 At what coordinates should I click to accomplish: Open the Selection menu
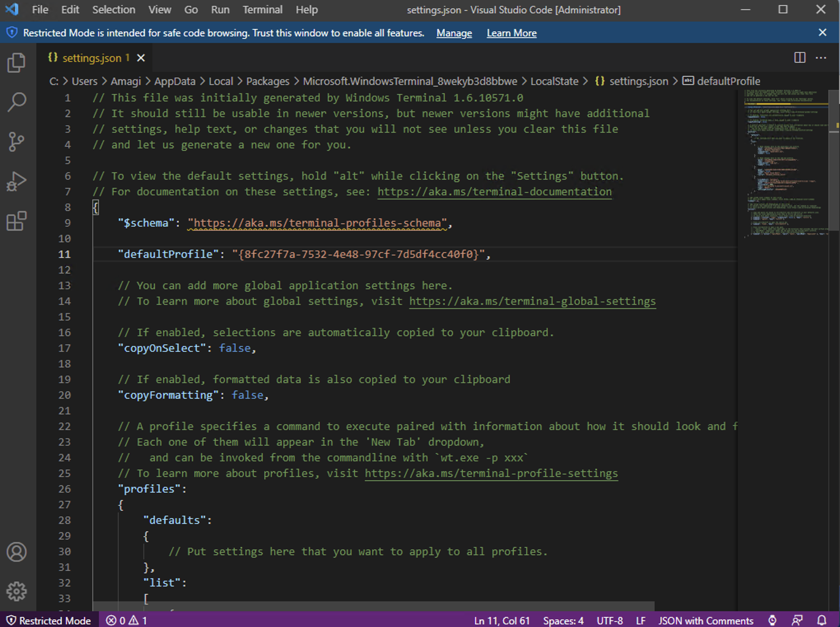point(113,9)
